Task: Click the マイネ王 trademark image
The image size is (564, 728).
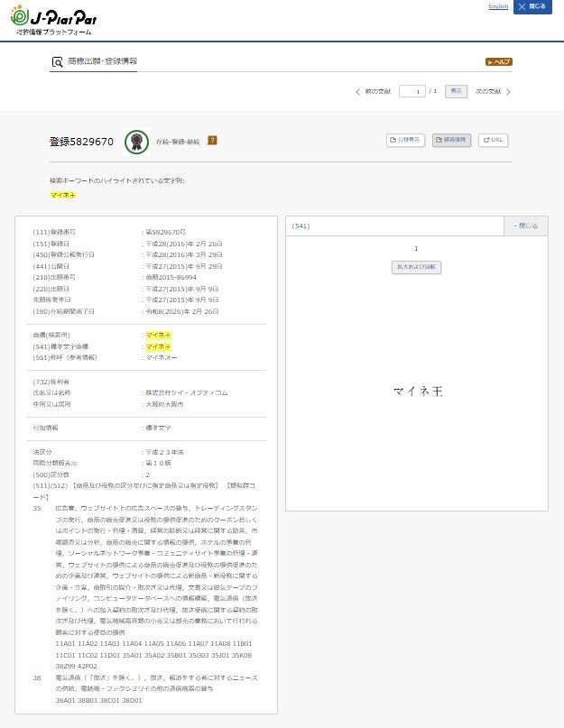Action: click(x=417, y=392)
